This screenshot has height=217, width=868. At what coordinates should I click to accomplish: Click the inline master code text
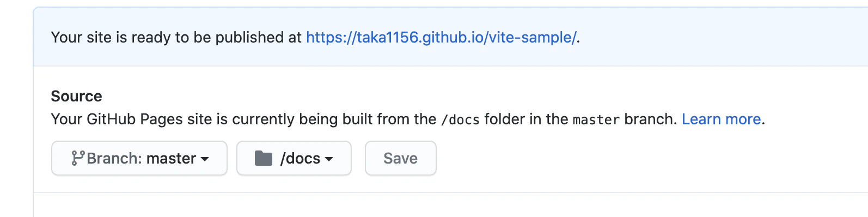(596, 119)
